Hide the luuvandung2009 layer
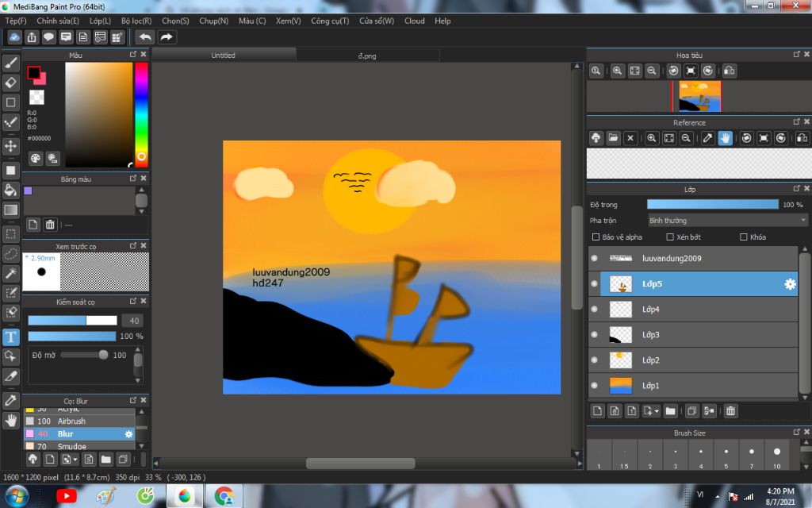Viewport: 812px width, 508px height. click(x=595, y=258)
